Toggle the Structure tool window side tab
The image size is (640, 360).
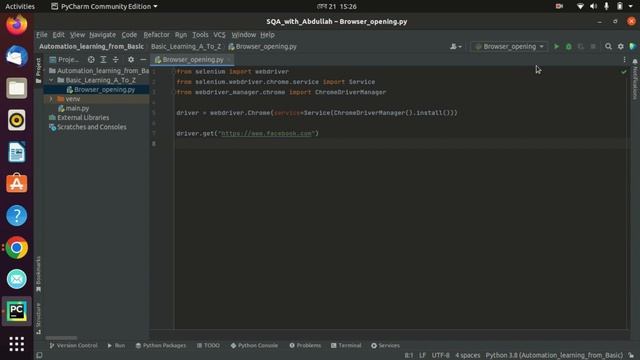click(38, 319)
